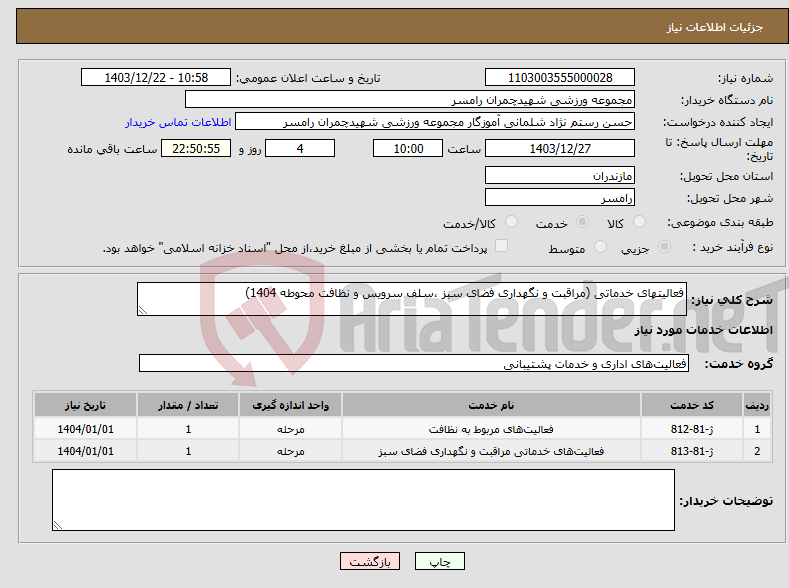Click the واحد اندازه گیری column header
Image resolution: width=789 pixels, height=588 pixels.
click(290, 405)
